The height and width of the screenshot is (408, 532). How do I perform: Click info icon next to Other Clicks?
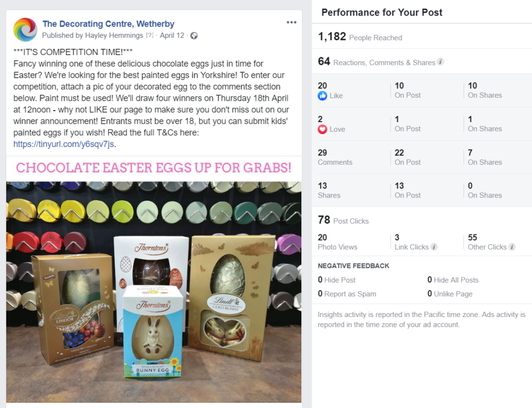coord(512,247)
